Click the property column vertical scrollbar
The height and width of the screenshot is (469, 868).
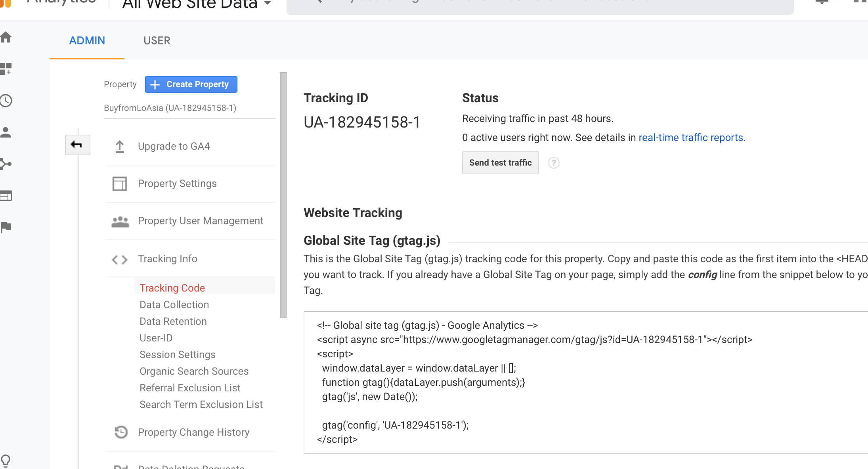click(x=283, y=195)
